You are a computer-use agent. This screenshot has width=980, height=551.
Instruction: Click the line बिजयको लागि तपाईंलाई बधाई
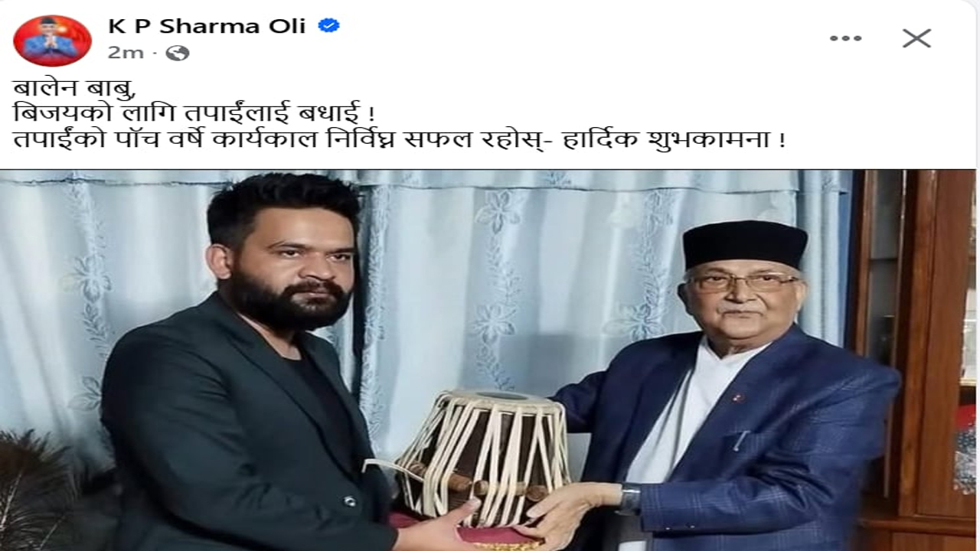tap(194, 116)
